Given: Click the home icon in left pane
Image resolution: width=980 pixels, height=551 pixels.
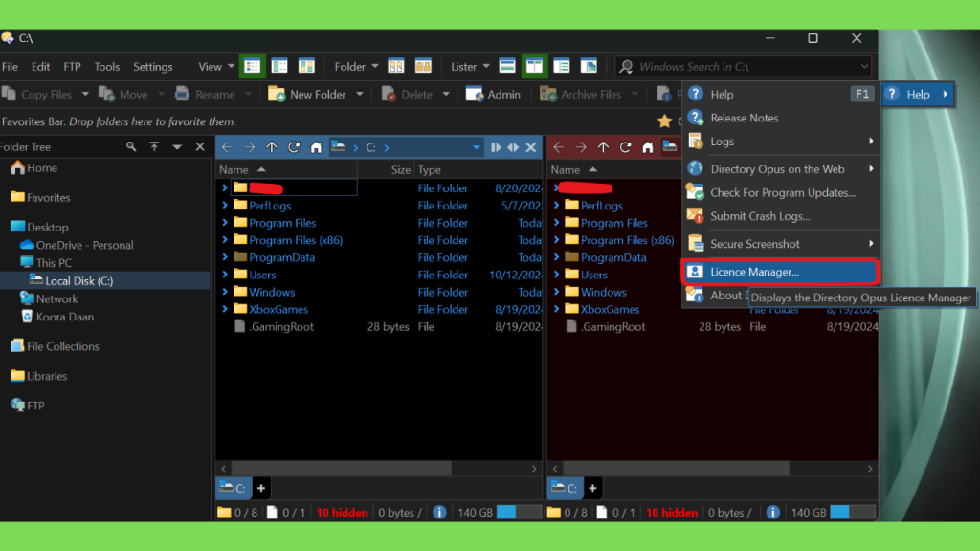Looking at the screenshot, I should (x=316, y=147).
